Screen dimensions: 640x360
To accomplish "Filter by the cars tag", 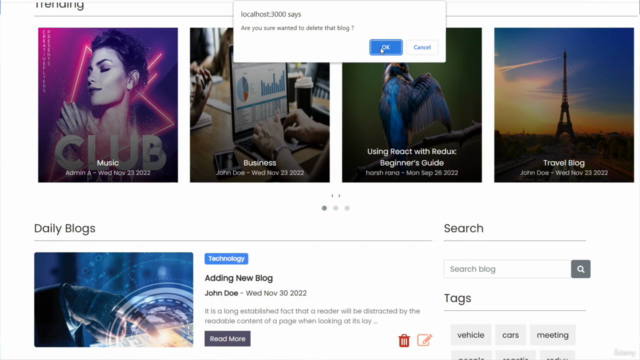I will [510, 335].
